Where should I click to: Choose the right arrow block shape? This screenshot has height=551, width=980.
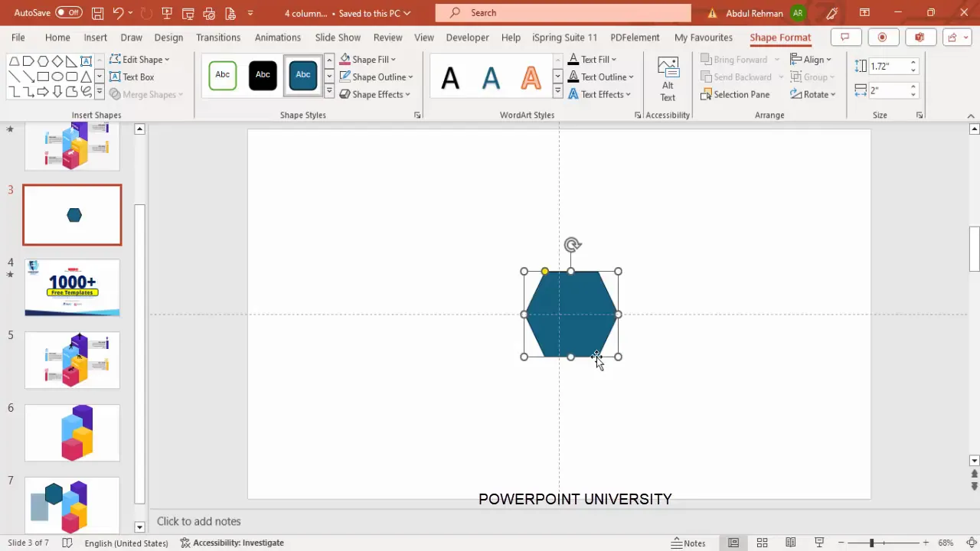coord(43,92)
